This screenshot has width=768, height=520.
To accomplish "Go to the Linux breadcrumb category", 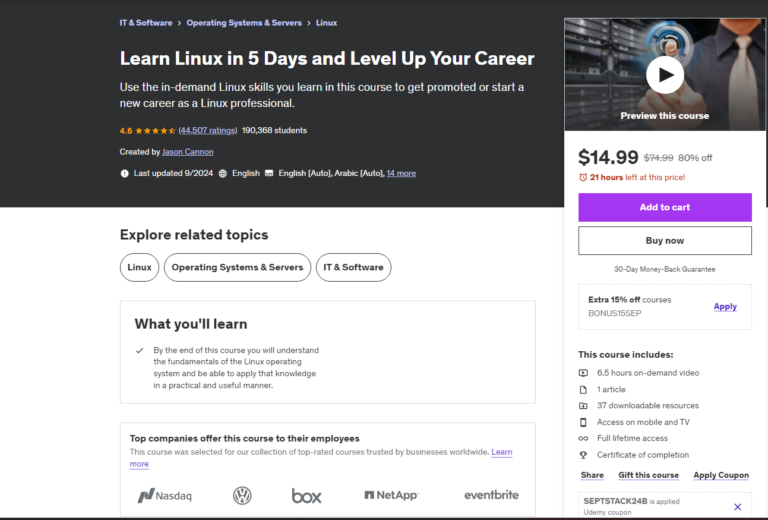I will [326, 23].
